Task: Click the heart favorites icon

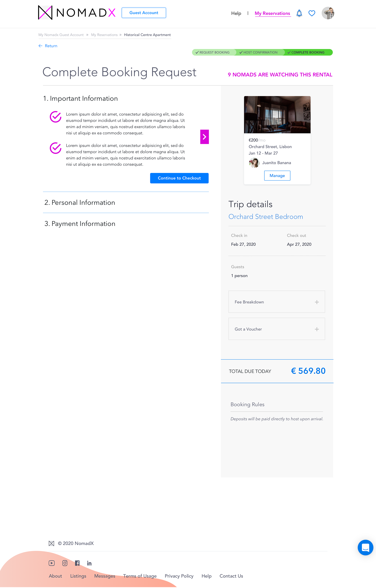Action: point(312,13)
